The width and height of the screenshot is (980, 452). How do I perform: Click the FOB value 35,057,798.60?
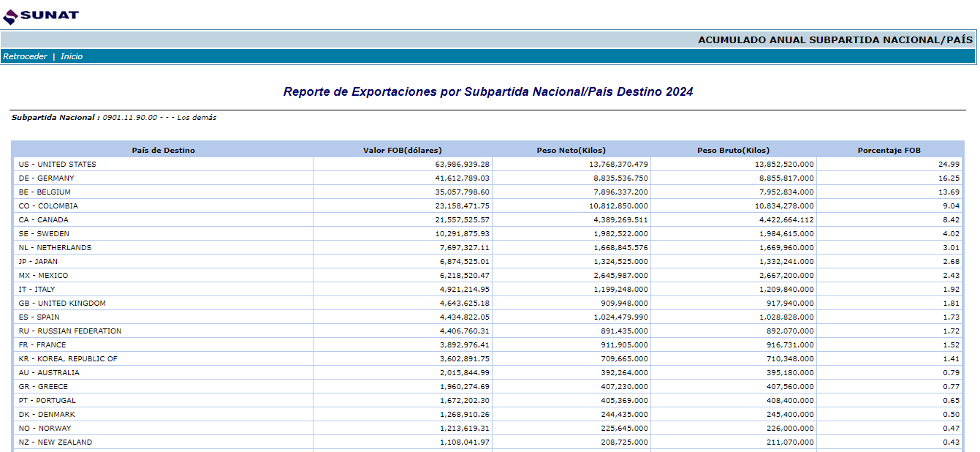tap(462, 192)
